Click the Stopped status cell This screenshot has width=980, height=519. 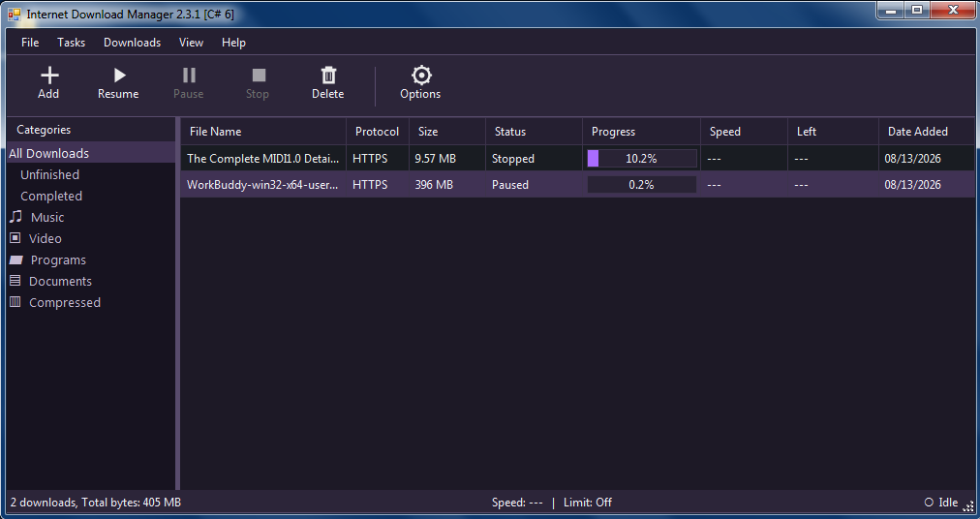point(513,158)
